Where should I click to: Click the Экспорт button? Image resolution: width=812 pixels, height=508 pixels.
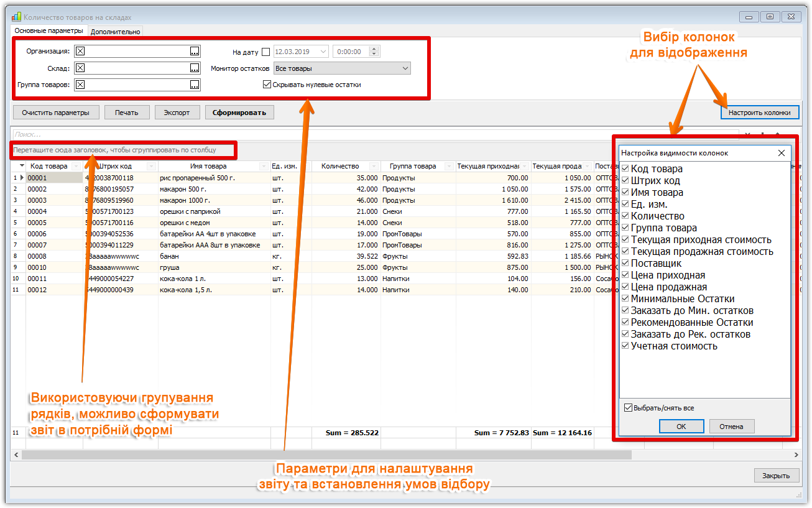pyautogui.click(x=177, y=113)
